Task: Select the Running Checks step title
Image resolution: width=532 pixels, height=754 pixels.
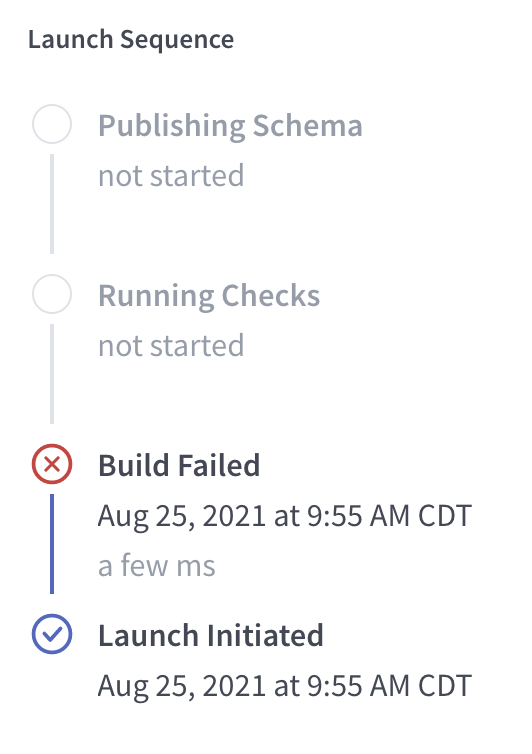Action: (209, 296)
